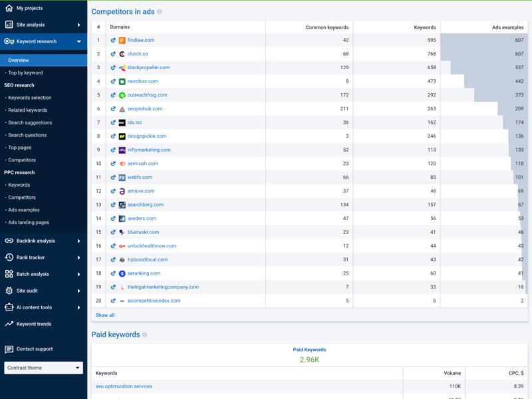Click the info icon beside Competitors in ads
The width and height of the screenshot is (532, 399).
160,12
